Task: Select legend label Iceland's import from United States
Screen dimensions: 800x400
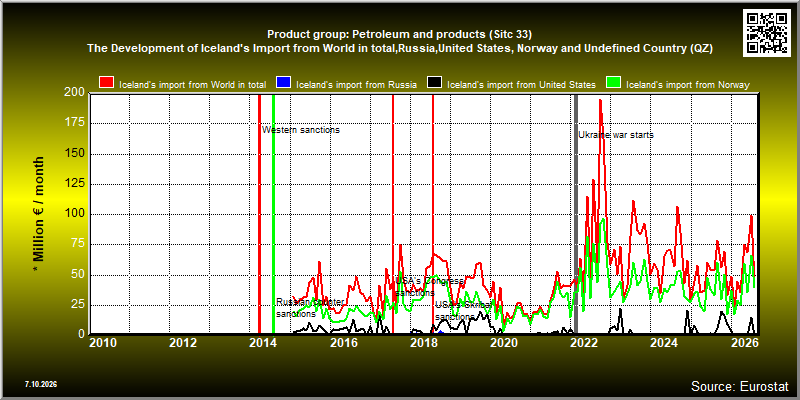Action: [521, 85]
